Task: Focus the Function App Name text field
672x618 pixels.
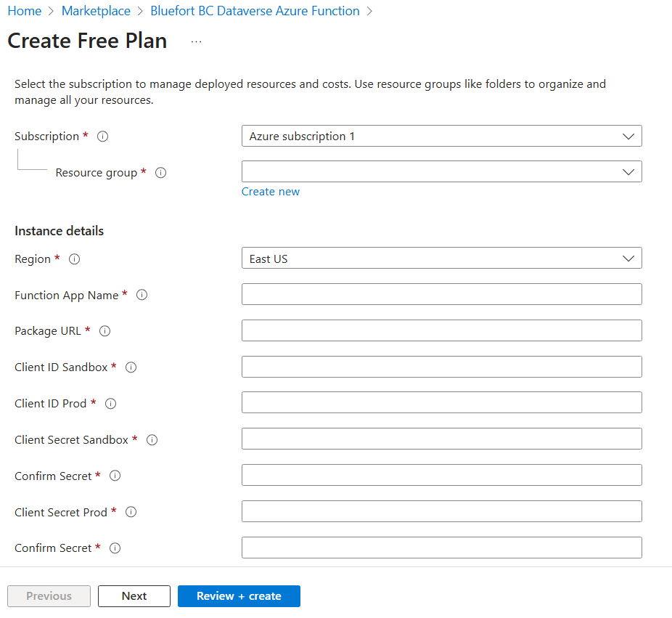Action: (x=441, y=294)
